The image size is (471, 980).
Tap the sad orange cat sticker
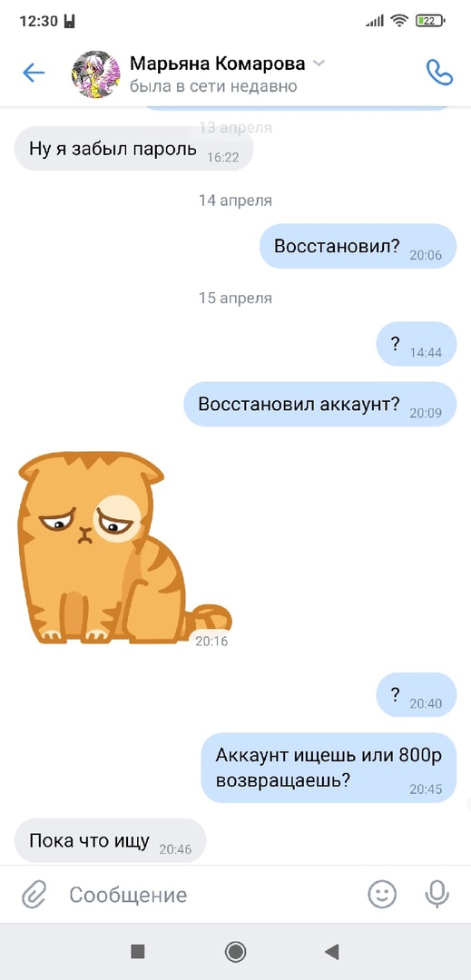[x=125, y=549]
